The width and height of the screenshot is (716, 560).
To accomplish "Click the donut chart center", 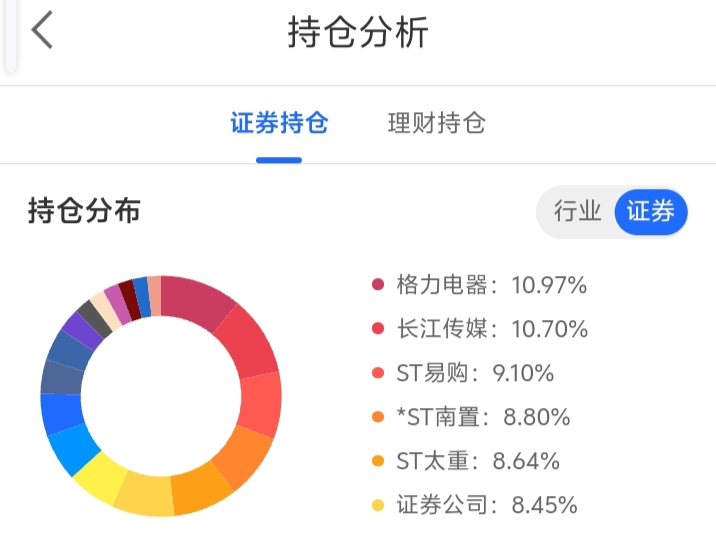I will pyautogui.click(x=161, y=396).
